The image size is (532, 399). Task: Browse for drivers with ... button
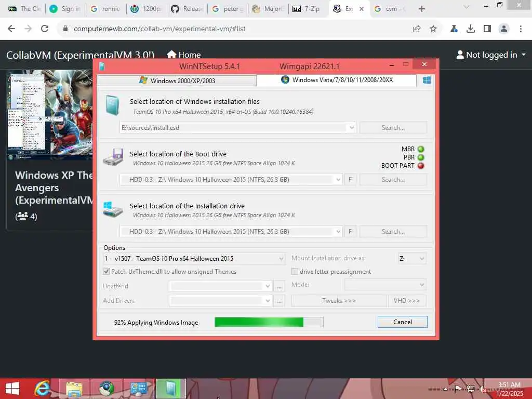[x=279, y=301]
